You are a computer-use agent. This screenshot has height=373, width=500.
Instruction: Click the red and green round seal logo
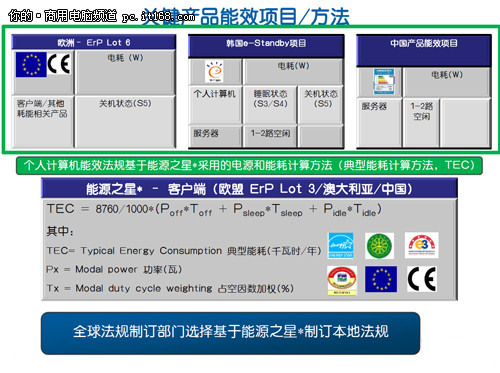pos(342,280)
